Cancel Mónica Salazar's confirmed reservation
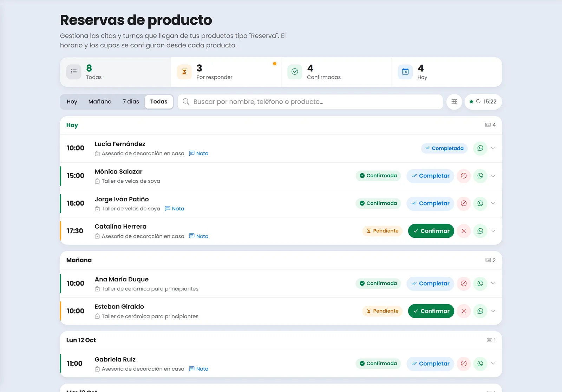Image resolution: width=562 pixels, height=392 pixels. coord(464,176)
